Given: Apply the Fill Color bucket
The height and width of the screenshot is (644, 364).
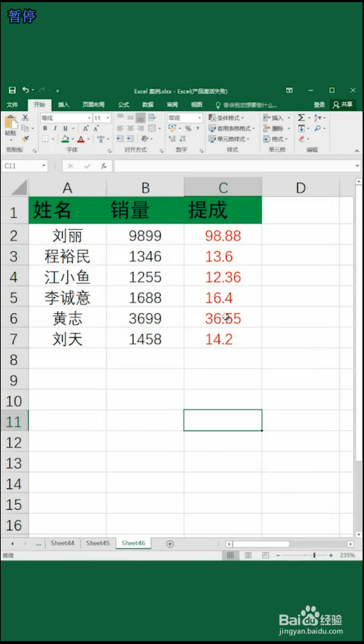Looking at the screenshot, I should click(65, 139).
